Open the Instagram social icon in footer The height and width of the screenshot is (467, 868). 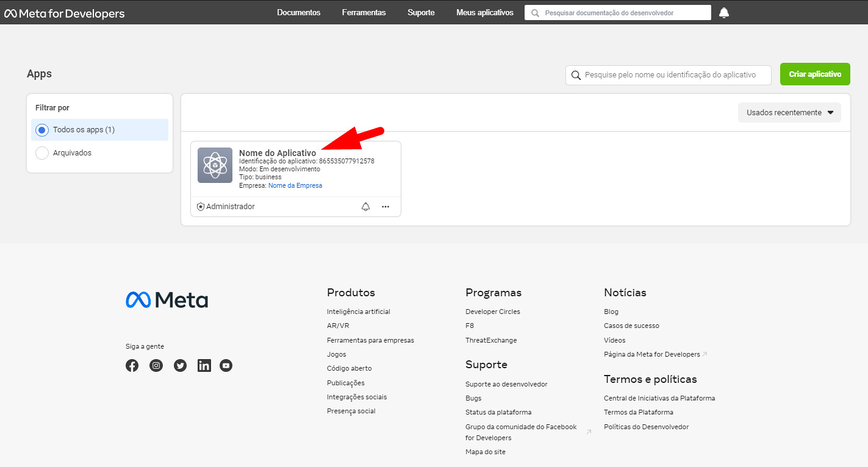click(156, 366)
